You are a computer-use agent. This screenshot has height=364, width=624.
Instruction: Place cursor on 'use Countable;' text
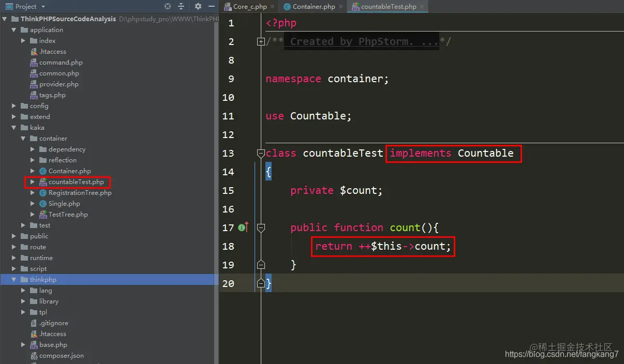point(308,116)
